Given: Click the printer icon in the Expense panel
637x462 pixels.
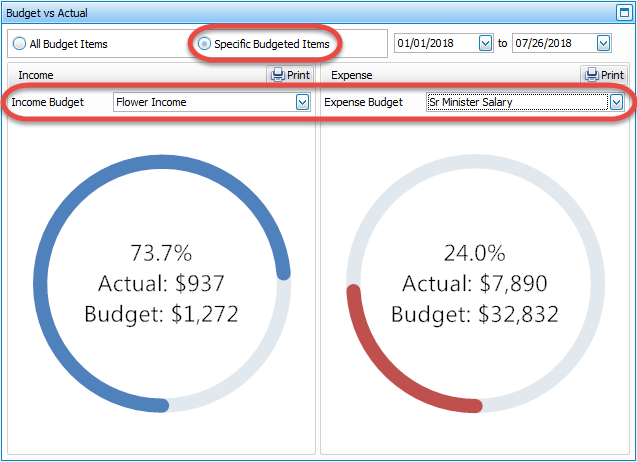Looking at the screenshot, I should [x=592, y=75].
